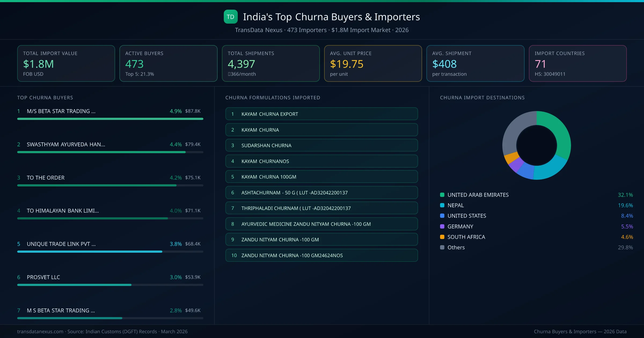Open the CHURNA IMPORT DESTINATIONS panel
Screen dimensions: 644x338
(482, 98)
